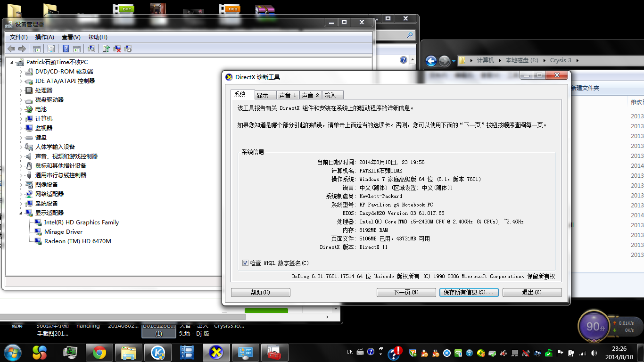
Task: Click the blue question mark help toolbar icon
Action: coord(66,49)
